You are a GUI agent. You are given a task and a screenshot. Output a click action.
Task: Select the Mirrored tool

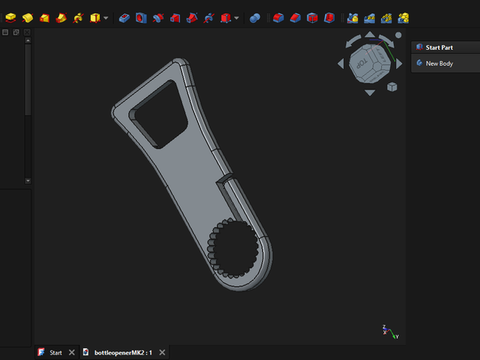point(352,18)
